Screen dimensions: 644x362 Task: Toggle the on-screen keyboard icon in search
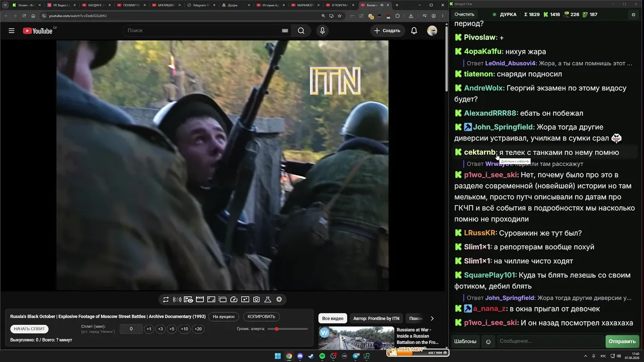[285, 31]
